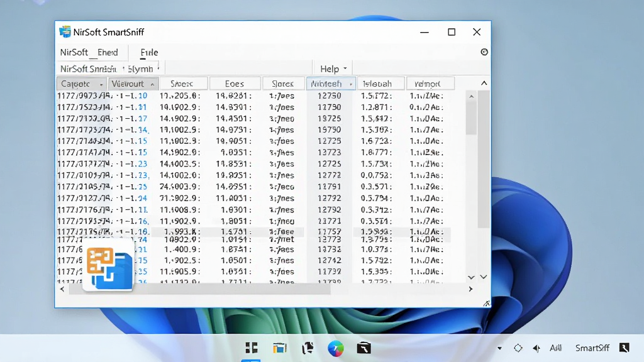Click the value 12791 in the Nıbteeh column
Viewport: 644px width, 362px height.
point(330,187)
